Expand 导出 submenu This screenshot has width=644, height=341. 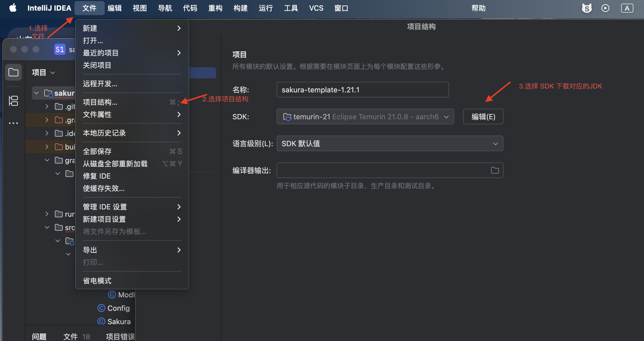click(x=132, y=250)
